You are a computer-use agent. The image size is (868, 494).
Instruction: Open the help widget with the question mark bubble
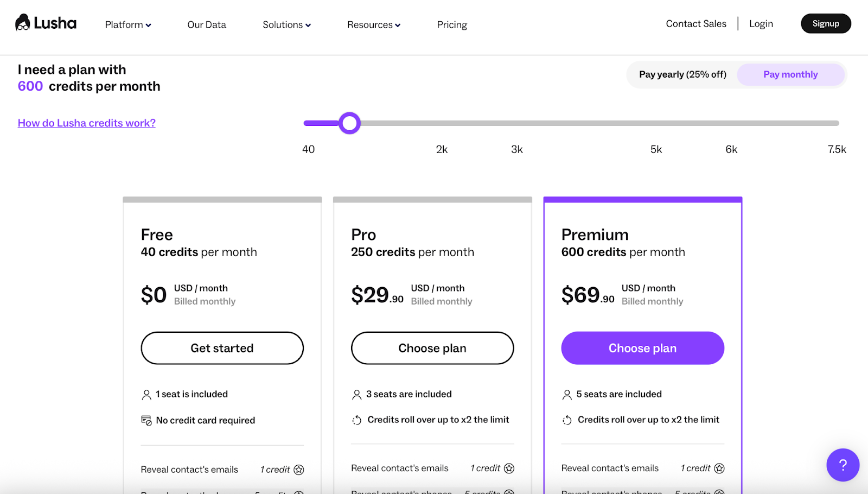842,465
